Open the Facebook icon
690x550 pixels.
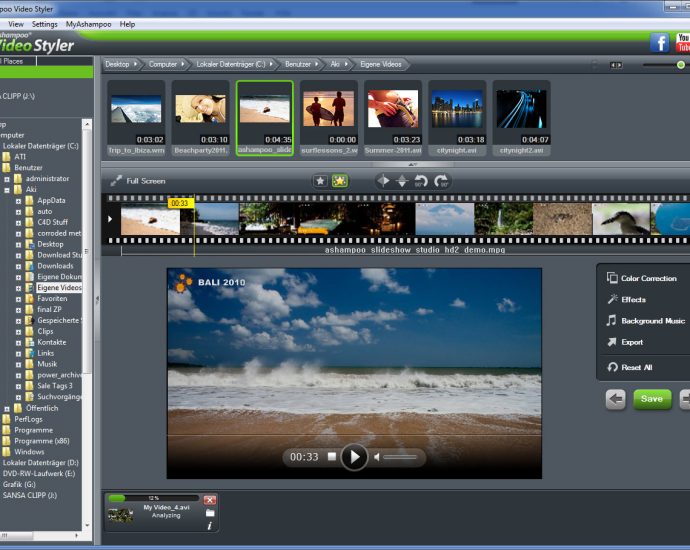(x=660, y=43)
